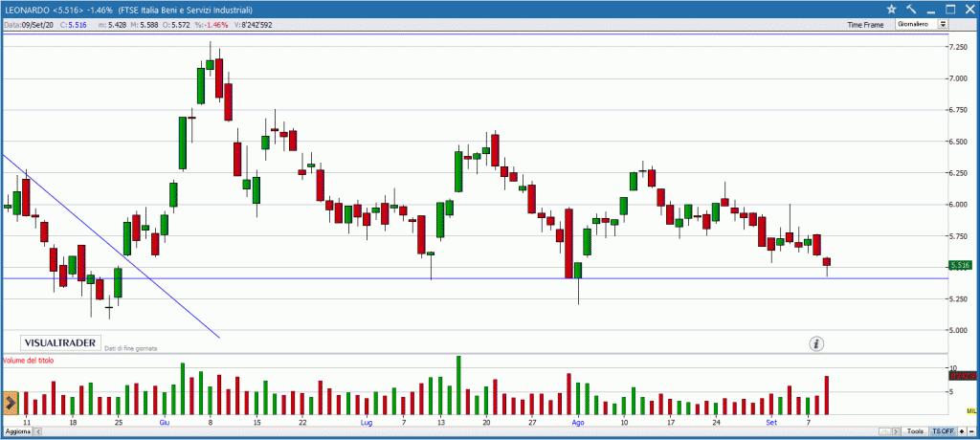The width and height of the screenshot is (980, 440).
Task: Click the Aggiorna button
Action: point(17,431)
